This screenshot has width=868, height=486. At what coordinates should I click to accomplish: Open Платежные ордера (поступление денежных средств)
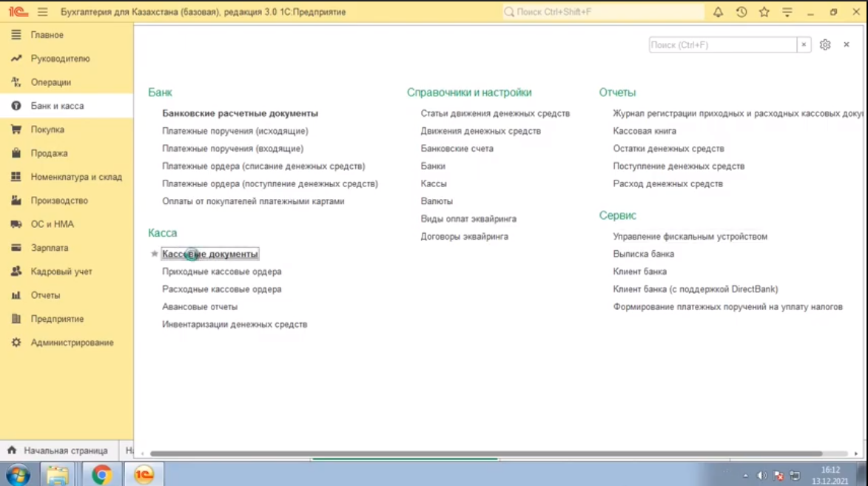[x=269, y=183]
